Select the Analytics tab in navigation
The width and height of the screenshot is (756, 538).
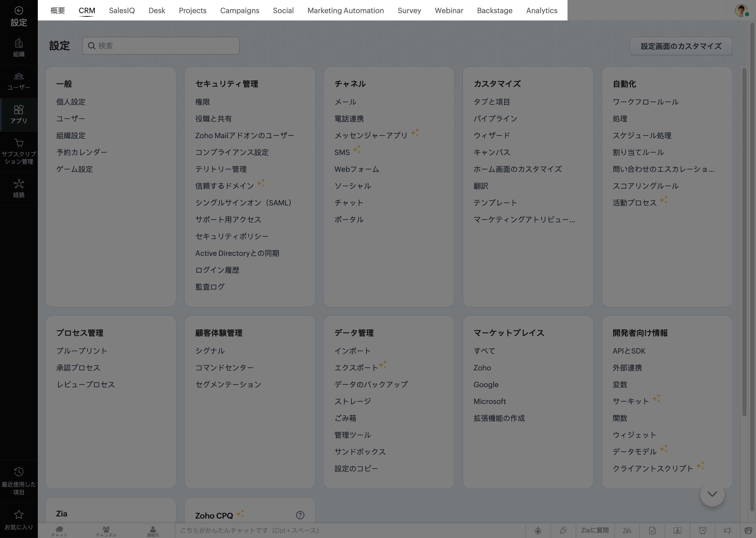(541, 11)
